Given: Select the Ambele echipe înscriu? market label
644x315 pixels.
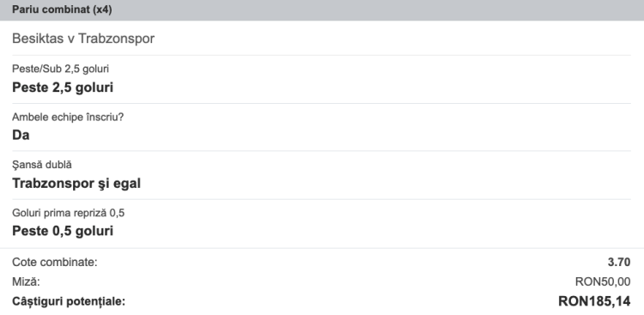Looking at the screenshot, I should pos(68,118).
